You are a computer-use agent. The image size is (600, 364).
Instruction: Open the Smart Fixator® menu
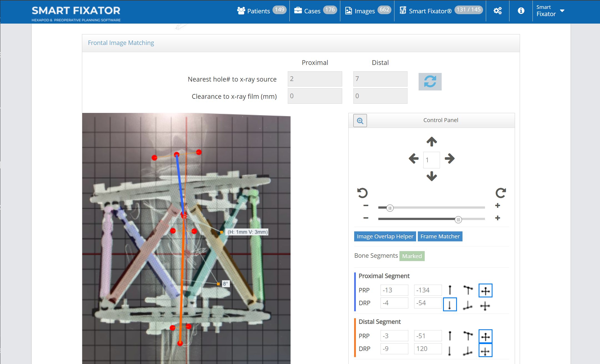click(441, 11)
